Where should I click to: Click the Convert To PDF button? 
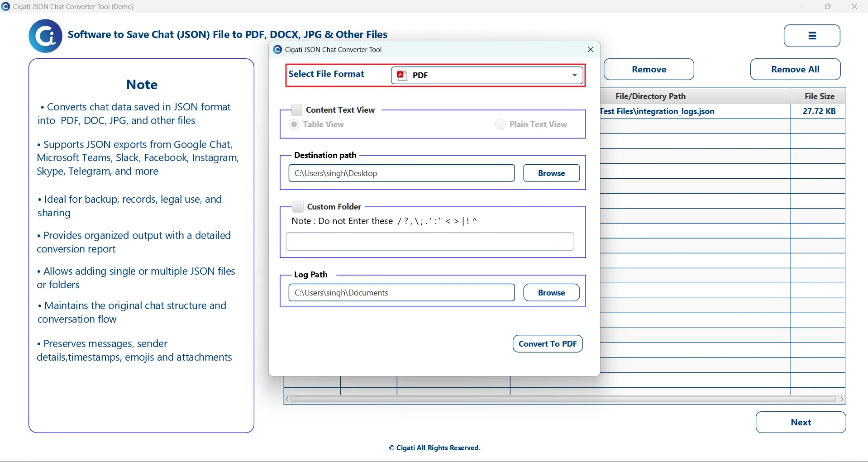(x=548, y=344)
